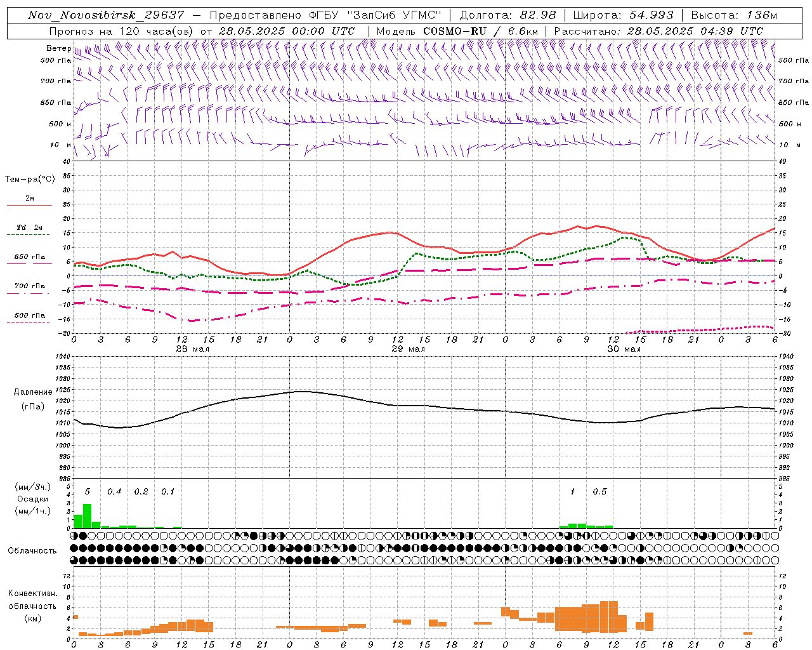This screenshot has height=650, width=812.
Task: Select the (мм/1ч.) precipitation unit label
Action: (33, 511)
